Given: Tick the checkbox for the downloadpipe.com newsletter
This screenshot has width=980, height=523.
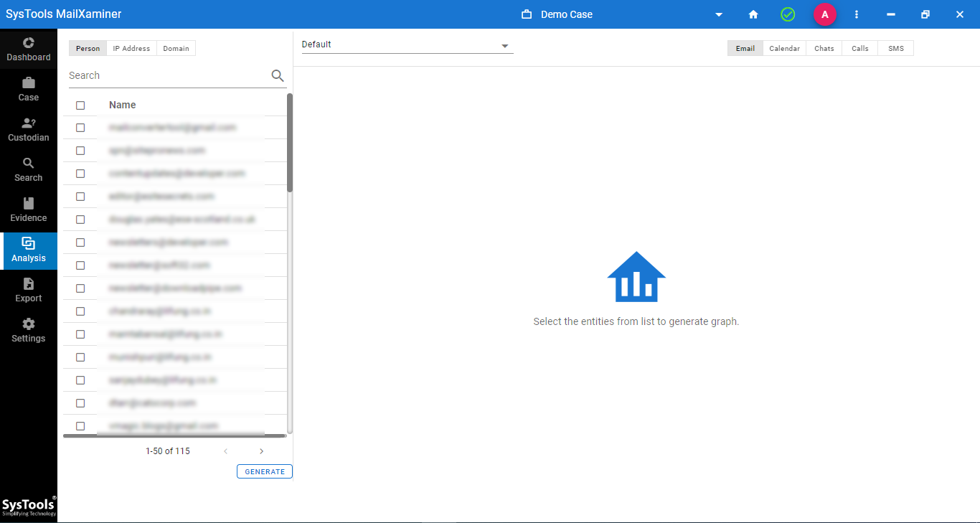Looking at the screenshot, I should tap(80, 288).
